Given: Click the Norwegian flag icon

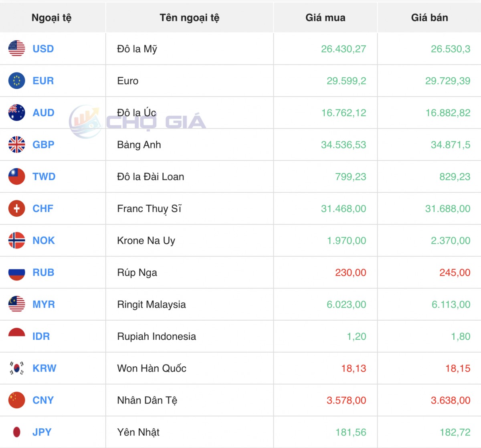Looking at the screenshot, I should tap(17, 240).
